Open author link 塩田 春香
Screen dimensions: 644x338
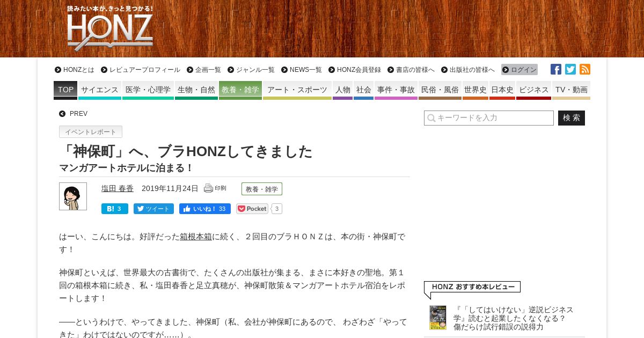click(x=118, y=188)
